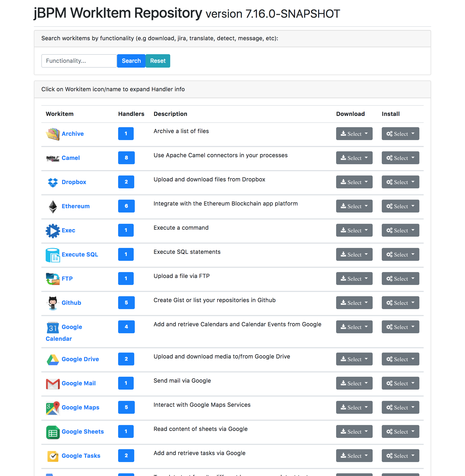Click the Google Mail envelope icon
The width and height of the screenshot is (465, 476).
(x=53, y=384)
